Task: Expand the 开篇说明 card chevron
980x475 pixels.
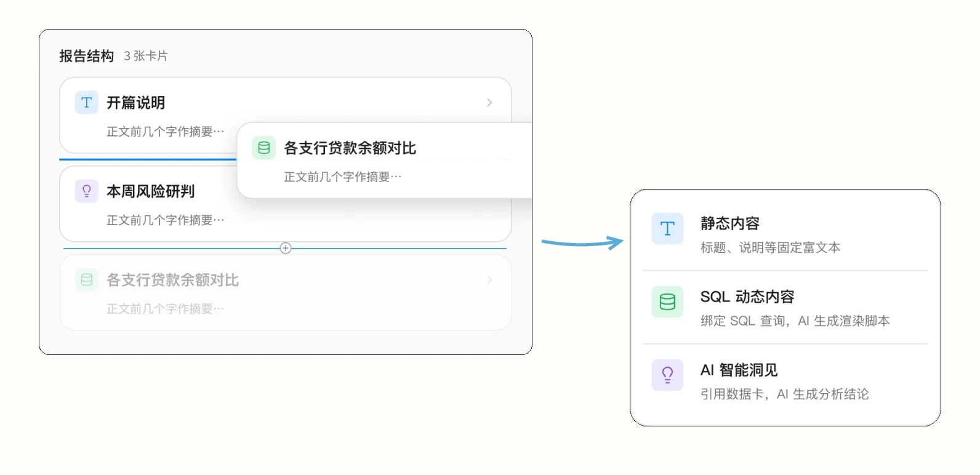Action: [x=489, y=103]
